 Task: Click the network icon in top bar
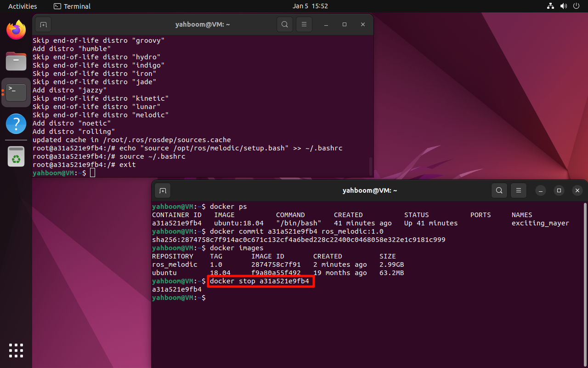(550, 6)
